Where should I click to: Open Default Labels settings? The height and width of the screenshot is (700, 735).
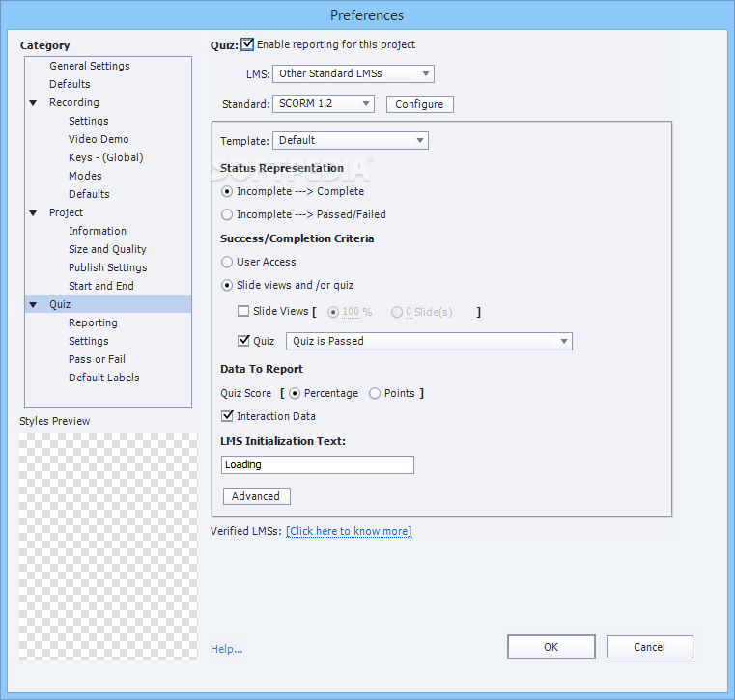104,378
